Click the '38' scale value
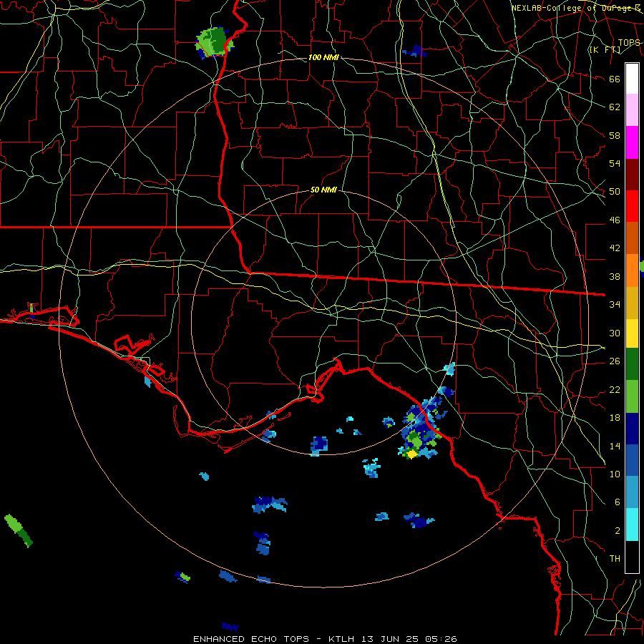Image resolution: width=644 pixels, height=644 pixels. point(615,276)
